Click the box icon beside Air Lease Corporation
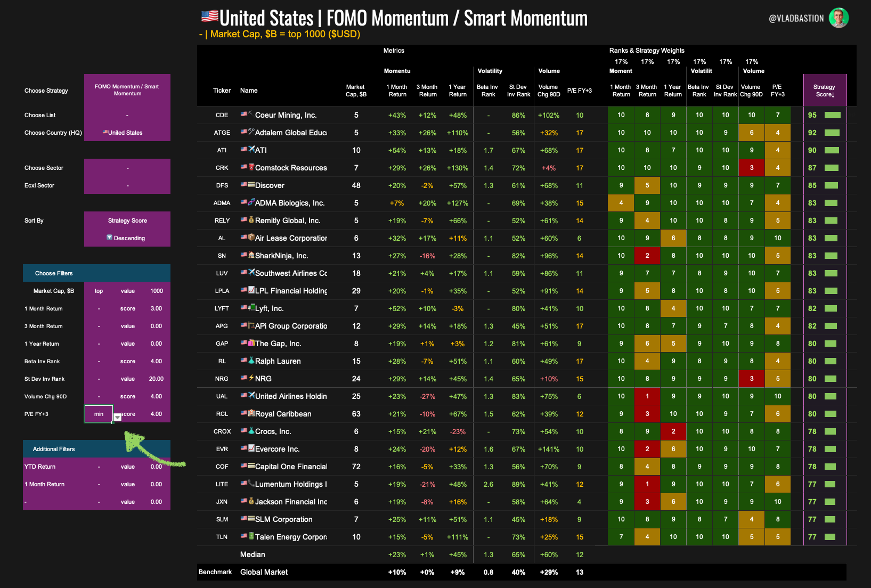 pyautogui.click(x=251, y=237)
